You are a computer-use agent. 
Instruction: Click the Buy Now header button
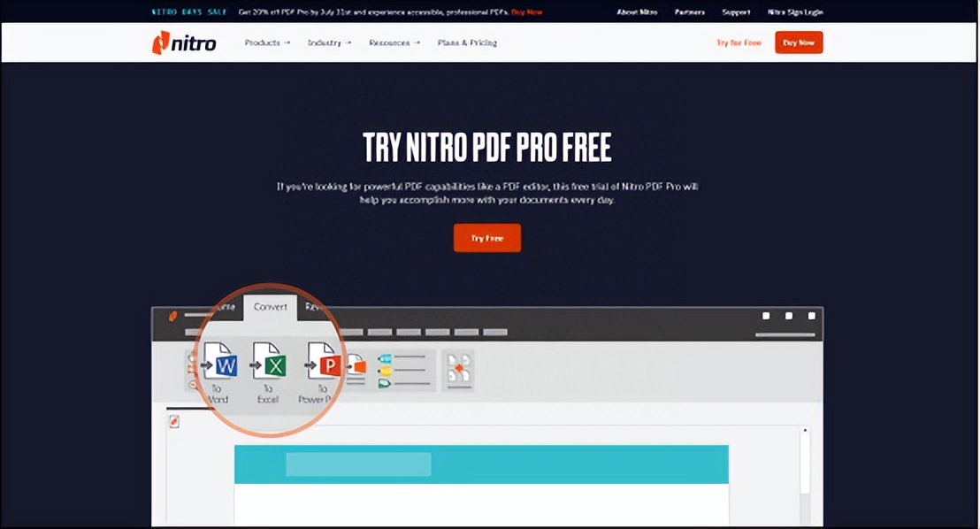click(799, 42)
